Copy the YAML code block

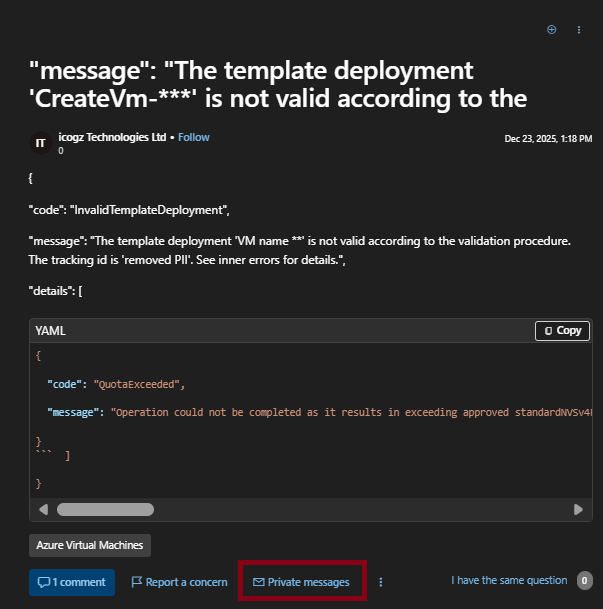[562, 331]
